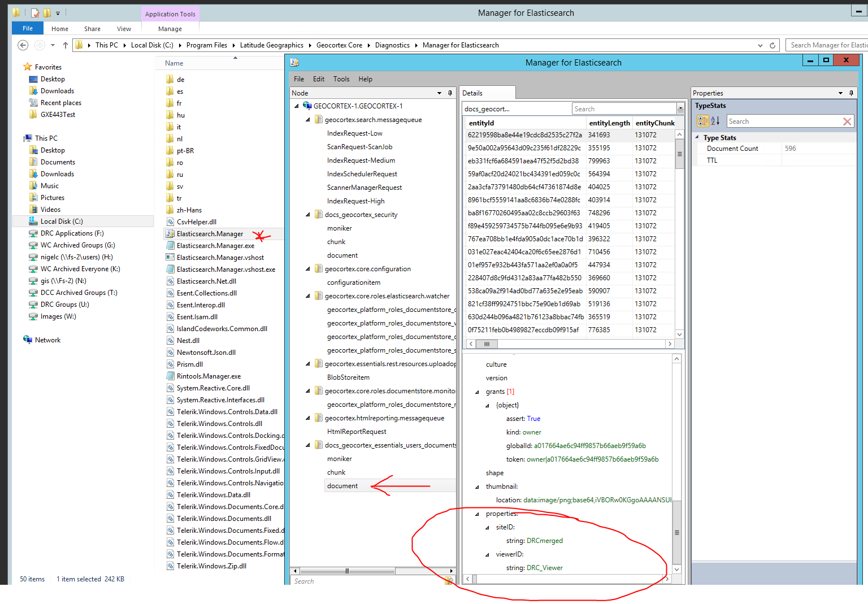
Task: Open the Node panel options dropdown
Action: pyautogui.click(x=439, y=93)
